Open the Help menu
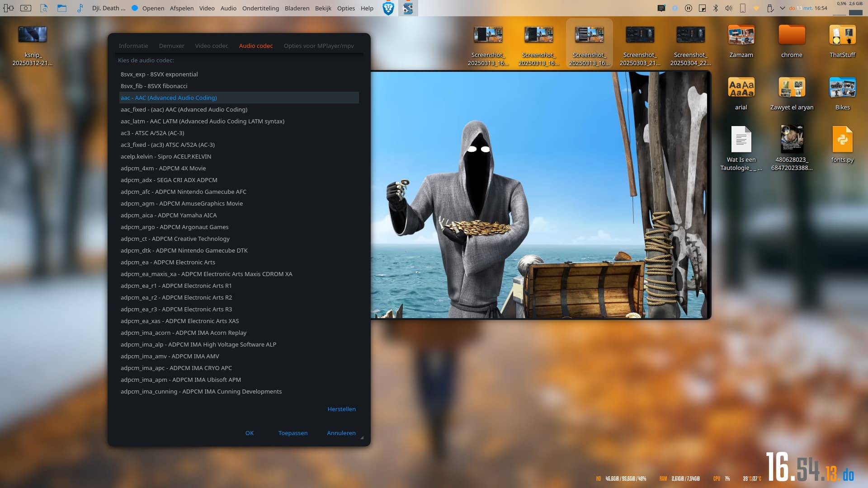 click(367, 8)
